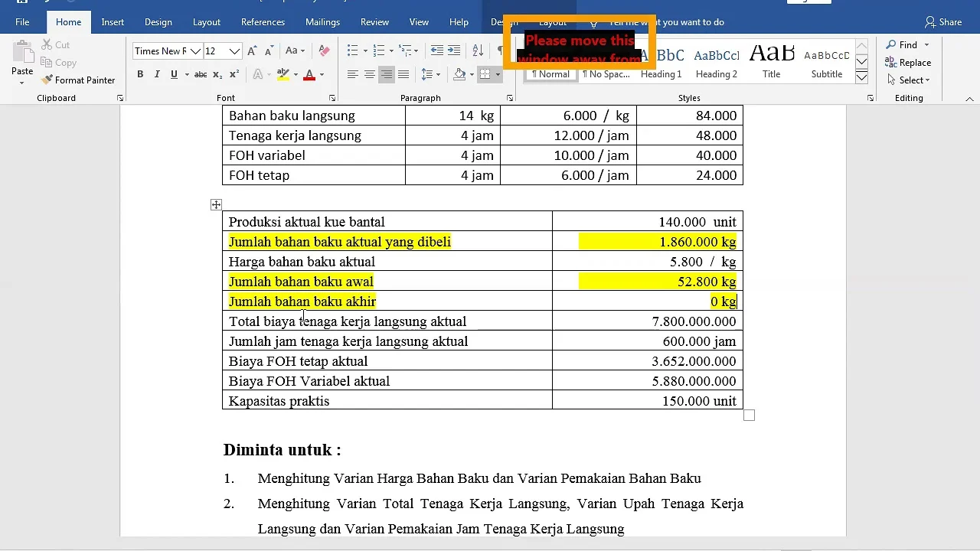Switch to the View tab
Image resolution: width=980 pixels, height=551 pixels.
coord(419,22)
